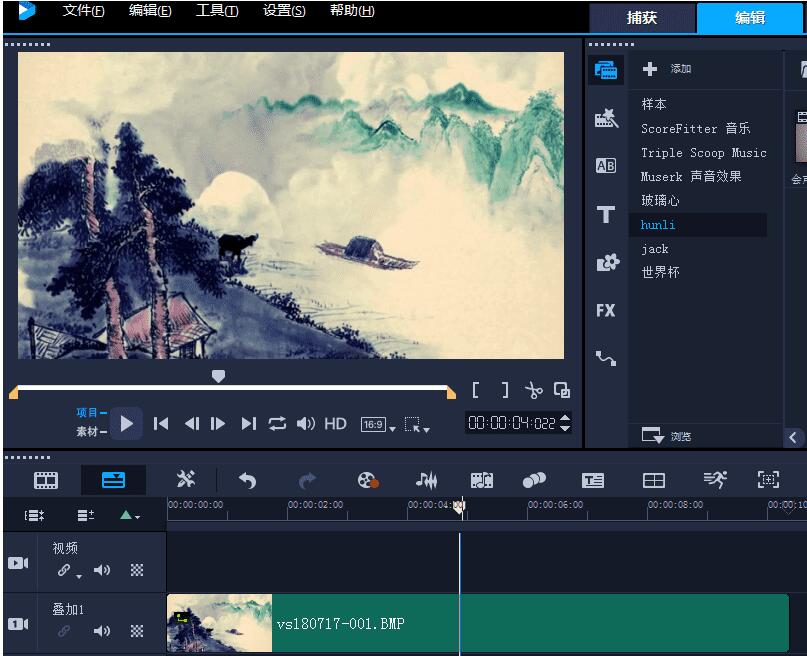Click the 浏览 button at the panel bottom

coord(670,435)
